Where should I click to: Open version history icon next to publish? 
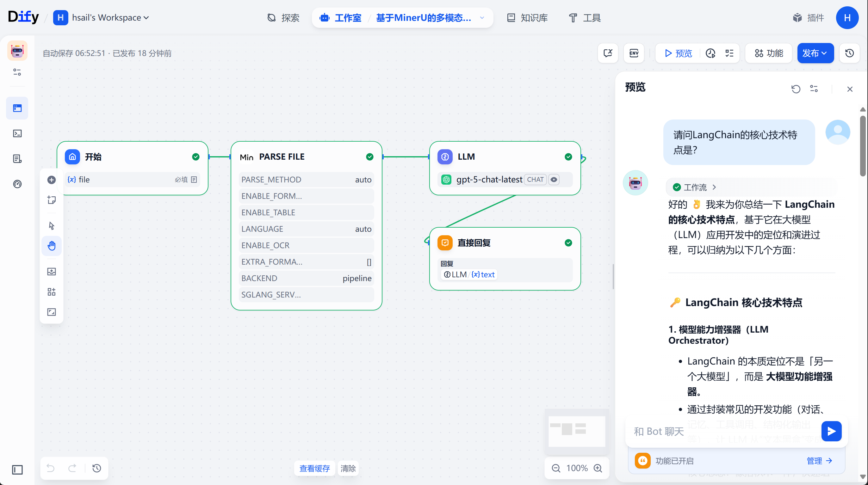point(849,53)
